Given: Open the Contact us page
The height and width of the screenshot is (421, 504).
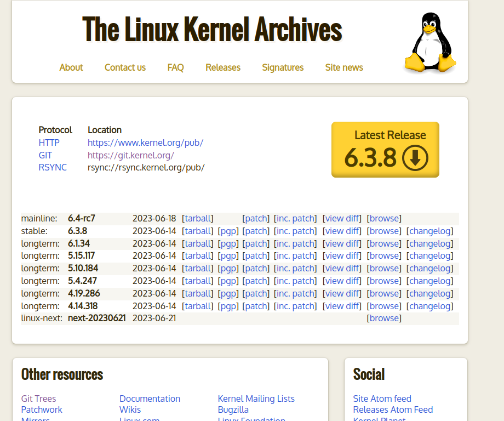Looking at the screenshot, I should click(x=125, y=67).
